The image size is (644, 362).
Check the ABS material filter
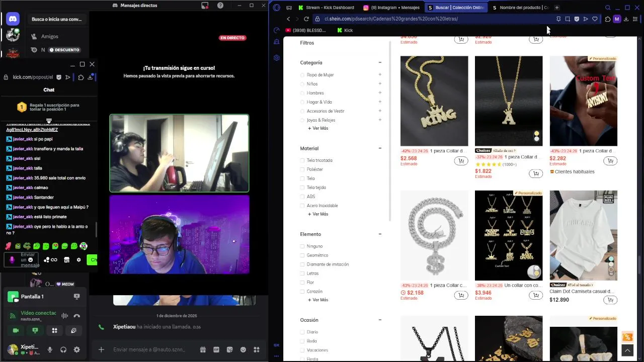click(302, 197)
